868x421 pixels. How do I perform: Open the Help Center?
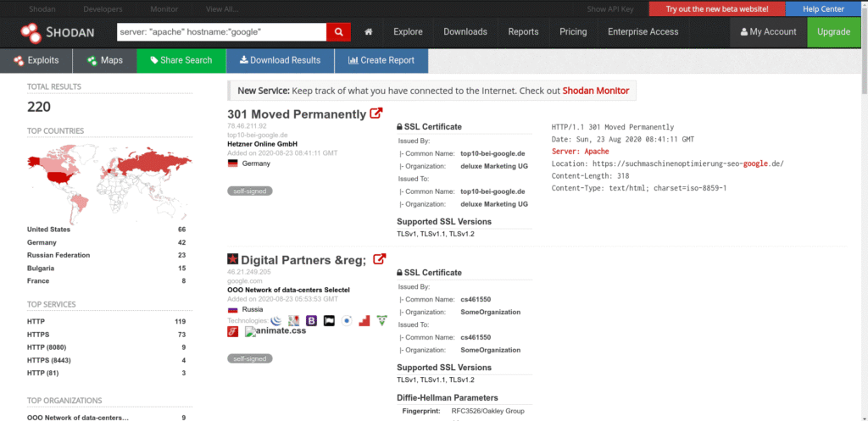click(823, 8)
